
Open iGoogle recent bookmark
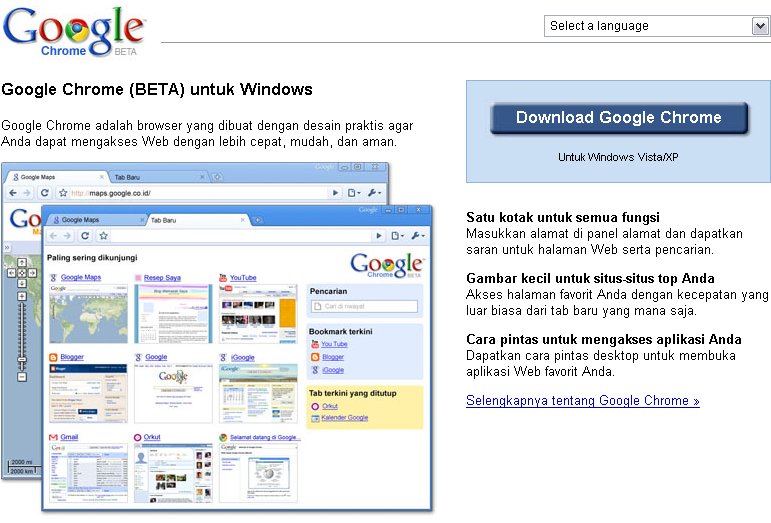[x=333, y=370]
